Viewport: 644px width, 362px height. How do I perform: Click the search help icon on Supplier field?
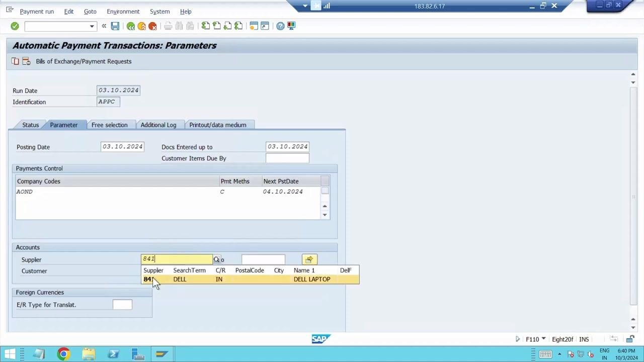click(x=216, y=259)
